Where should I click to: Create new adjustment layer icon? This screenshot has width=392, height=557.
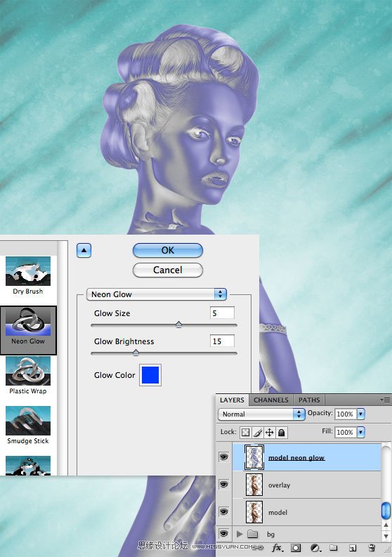click(315, 548)
